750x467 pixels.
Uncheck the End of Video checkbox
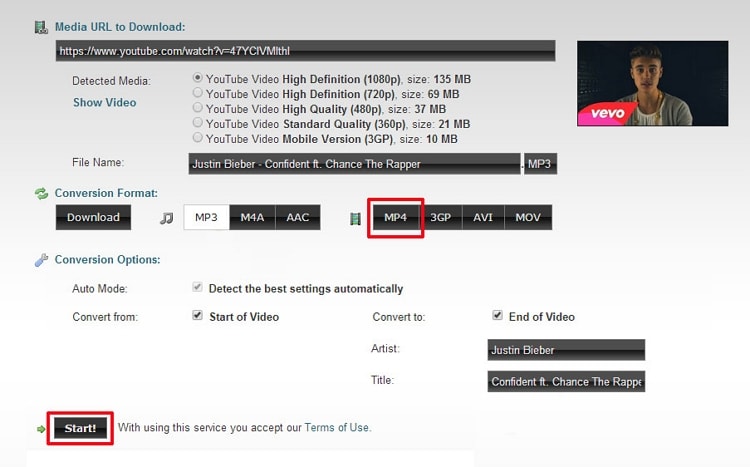(x=497, y=315)
